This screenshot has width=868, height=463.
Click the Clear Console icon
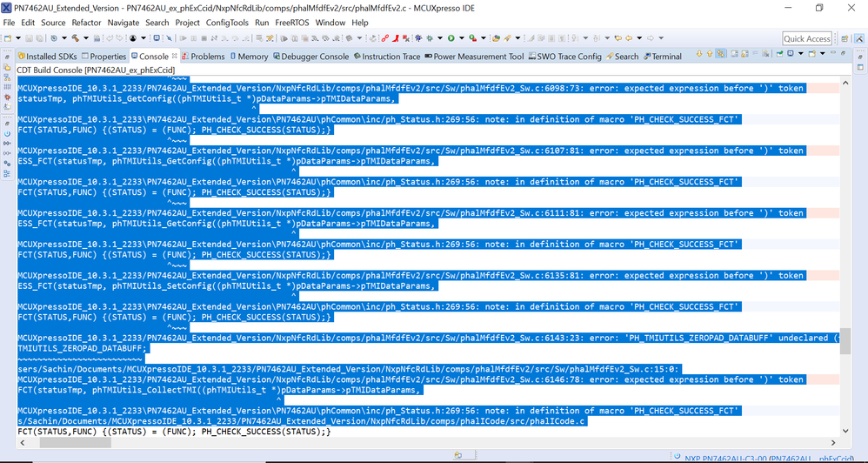pyautogui.click(x=765, y=54)
